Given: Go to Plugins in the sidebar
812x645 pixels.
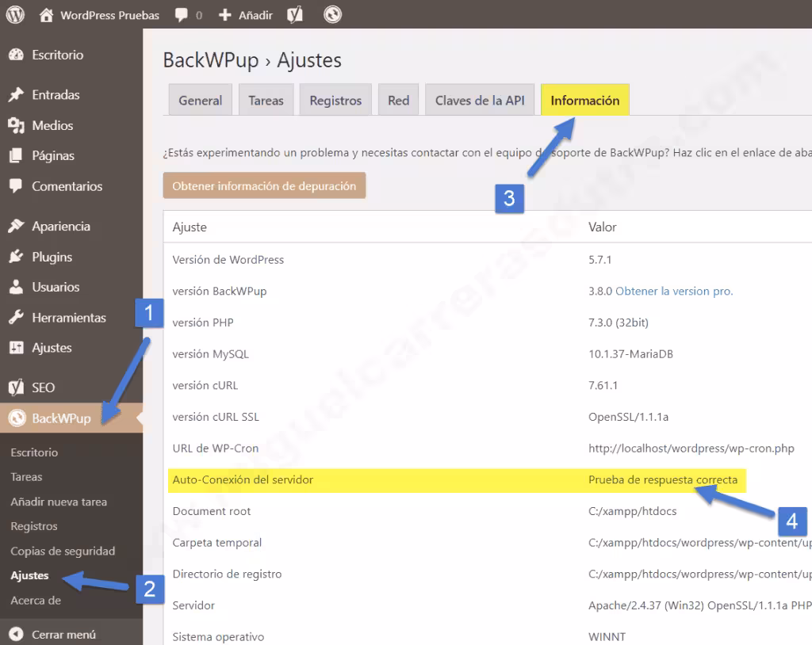Looking at the screenshot, I should click(52, 257).
